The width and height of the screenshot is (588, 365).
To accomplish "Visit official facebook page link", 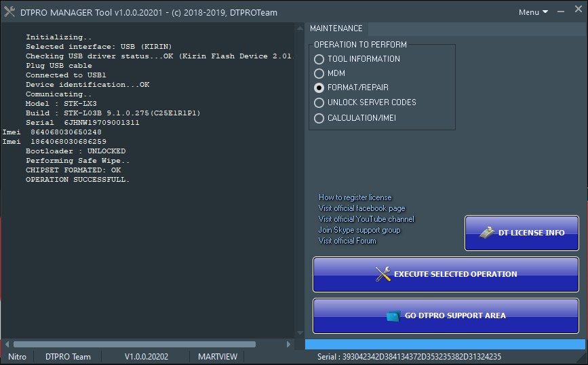I will [x=362, y=208].
